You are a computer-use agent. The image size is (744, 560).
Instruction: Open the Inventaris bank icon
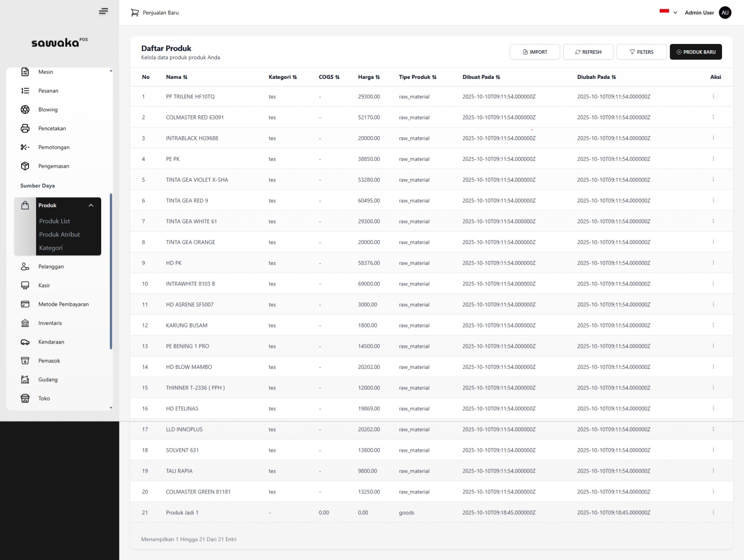coord(25,323)
